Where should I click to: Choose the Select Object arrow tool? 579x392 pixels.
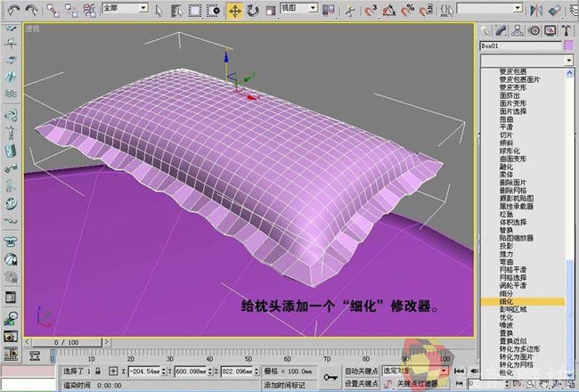[159, 11]
